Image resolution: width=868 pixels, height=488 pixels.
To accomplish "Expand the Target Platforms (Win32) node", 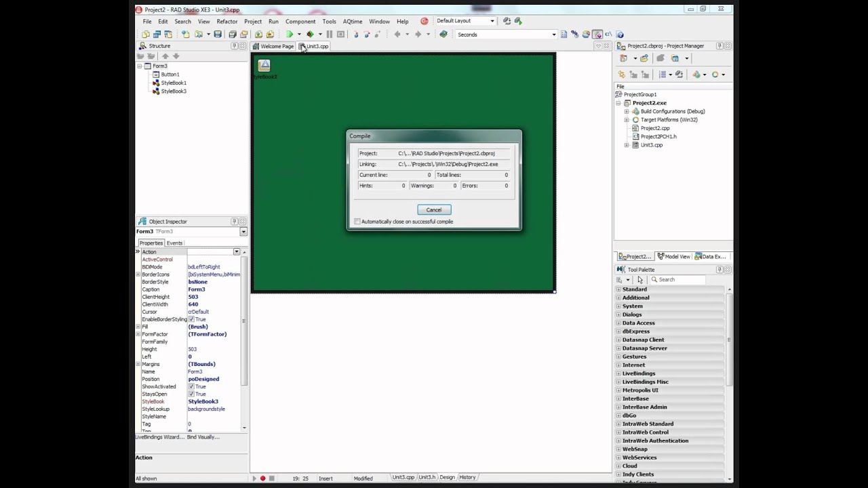I will (627, 120).
